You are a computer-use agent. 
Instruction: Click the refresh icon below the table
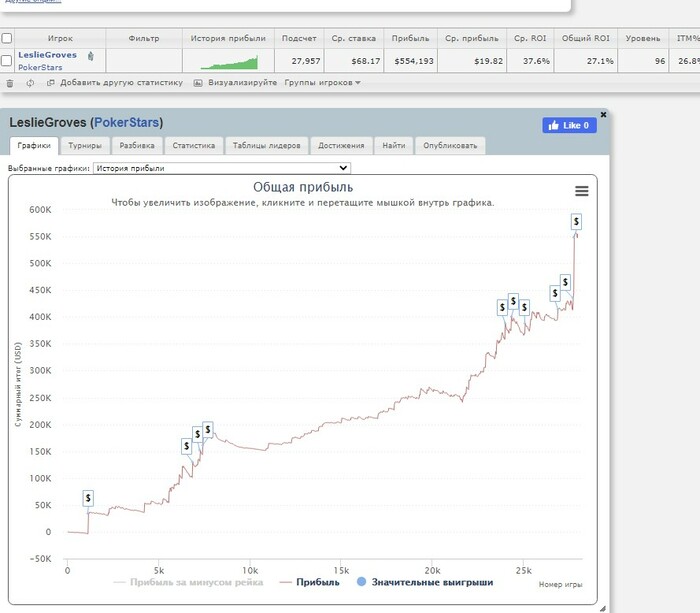coord(30,83)
